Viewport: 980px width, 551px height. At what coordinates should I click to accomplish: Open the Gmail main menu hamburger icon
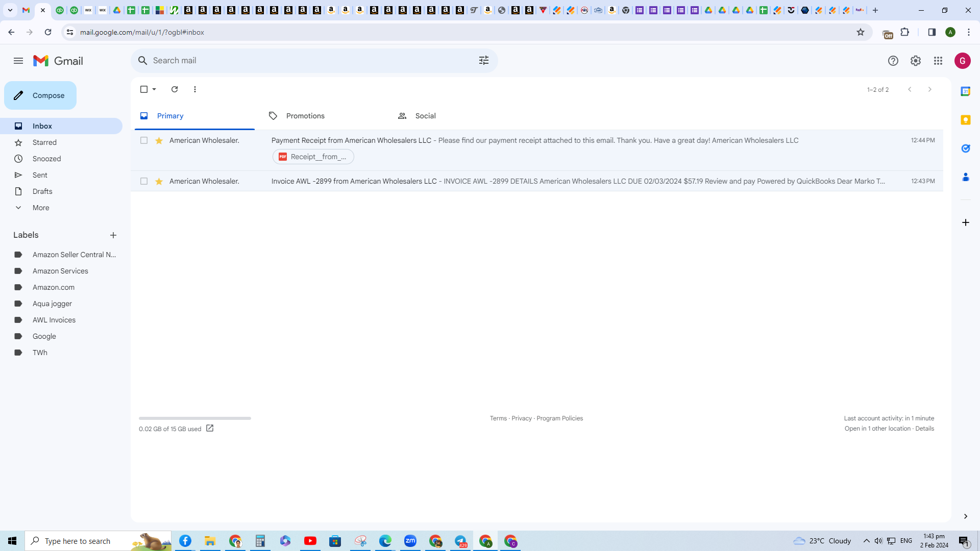[18, 61]
